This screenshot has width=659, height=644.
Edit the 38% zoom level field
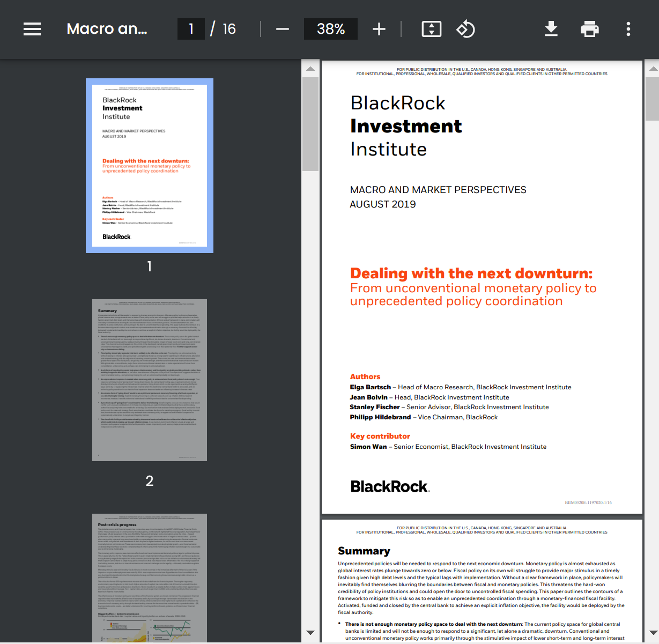point(331,29)
